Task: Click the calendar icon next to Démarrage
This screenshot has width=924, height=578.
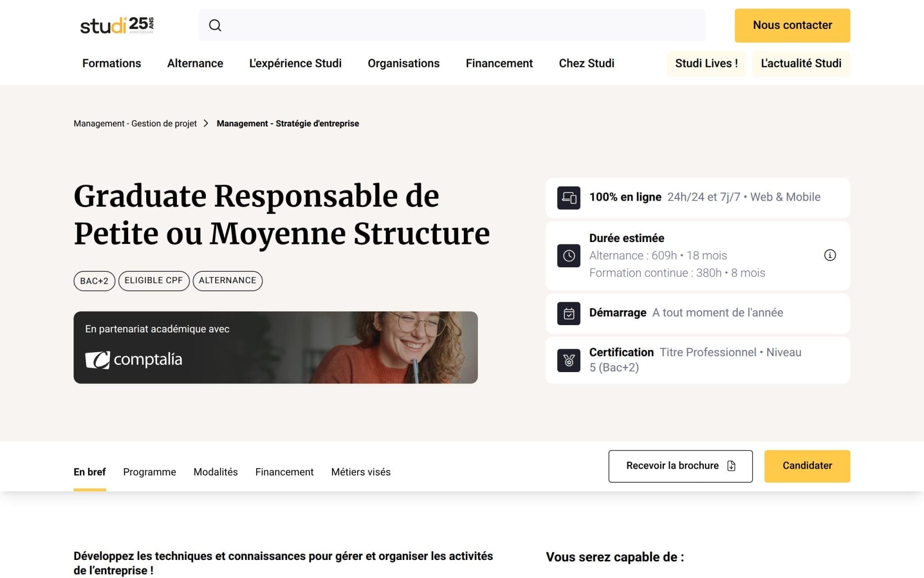Action: click(x=568, y=313)
